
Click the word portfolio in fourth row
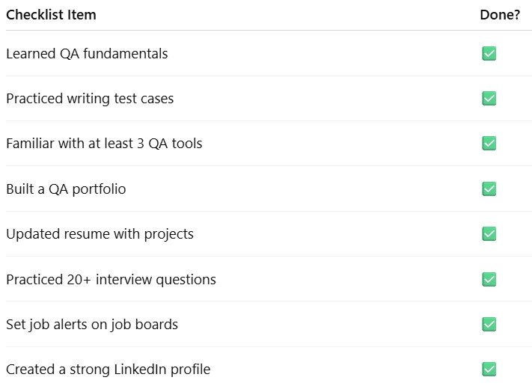pos(99,189)
